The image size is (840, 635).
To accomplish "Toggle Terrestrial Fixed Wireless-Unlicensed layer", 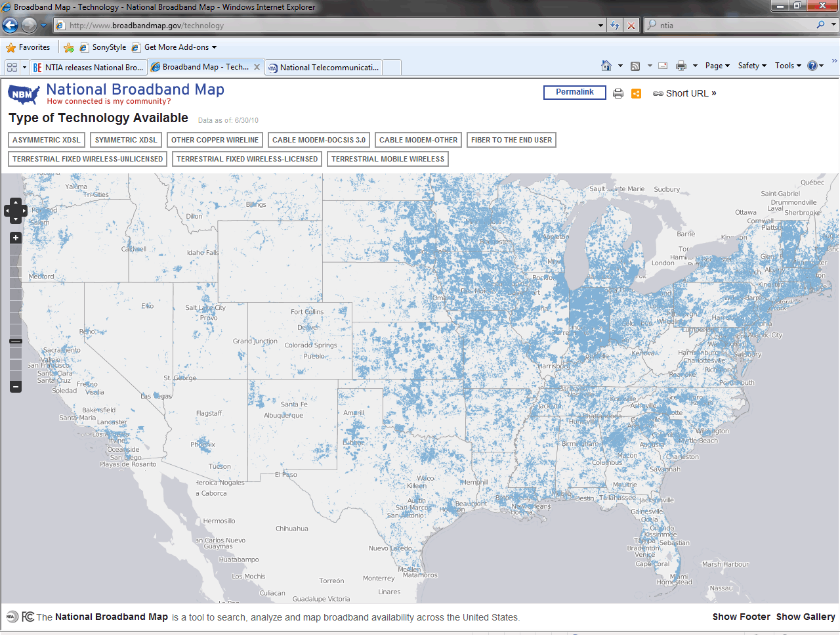I will [x=88, y=159].
